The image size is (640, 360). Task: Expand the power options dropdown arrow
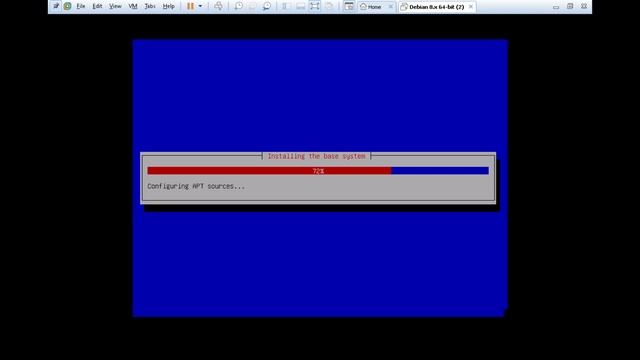(200, 7)
